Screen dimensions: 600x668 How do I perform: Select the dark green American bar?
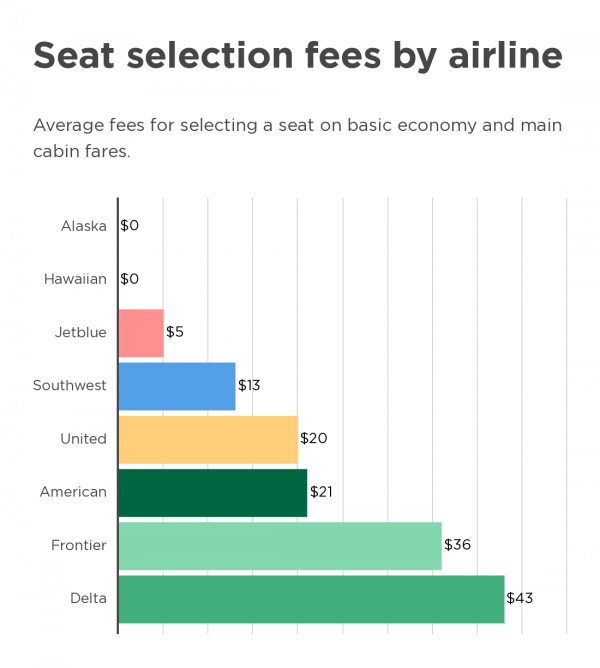point(212,492)
